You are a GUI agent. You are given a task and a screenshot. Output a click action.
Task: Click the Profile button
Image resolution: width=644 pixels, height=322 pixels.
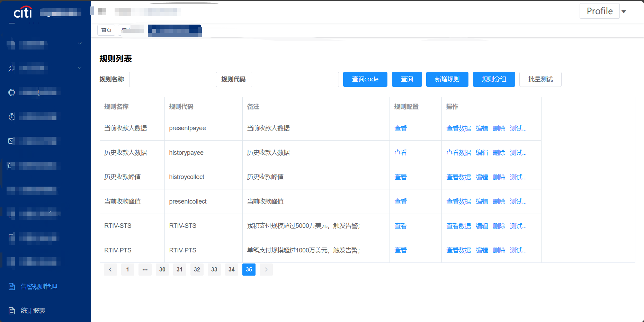click(600, 11)
